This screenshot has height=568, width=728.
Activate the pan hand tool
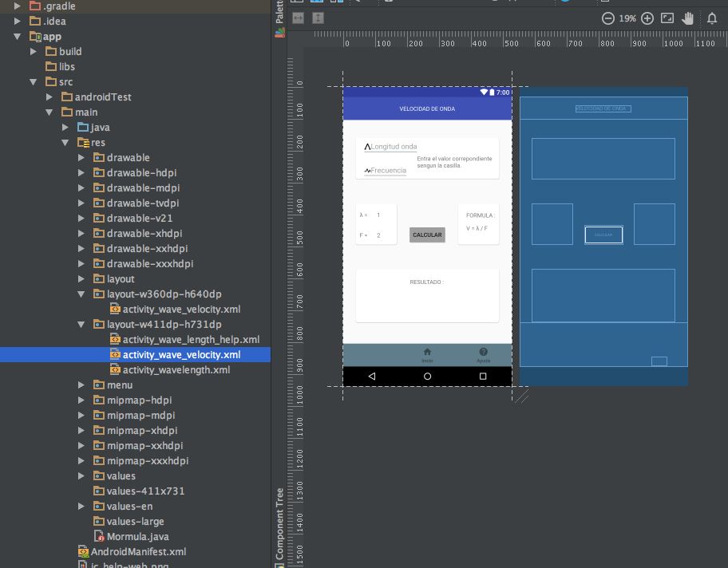tap(687, 18)
